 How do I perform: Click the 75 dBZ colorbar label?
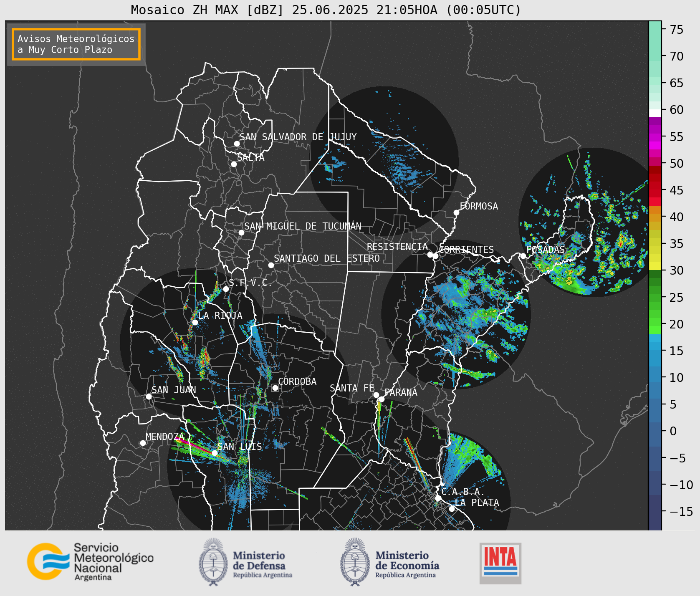[x=677, y=29]
